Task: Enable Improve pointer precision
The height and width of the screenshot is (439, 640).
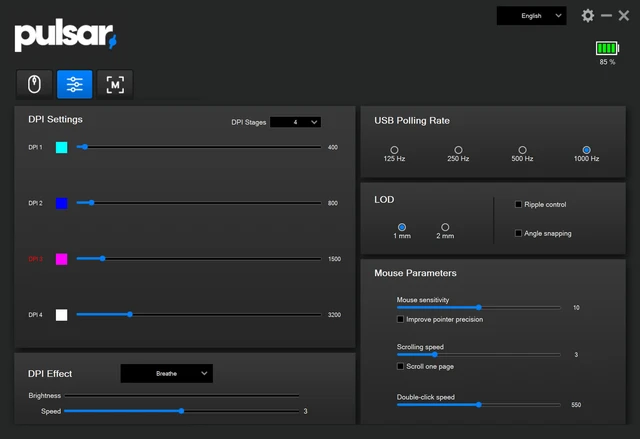Action: tap(401, 320)
